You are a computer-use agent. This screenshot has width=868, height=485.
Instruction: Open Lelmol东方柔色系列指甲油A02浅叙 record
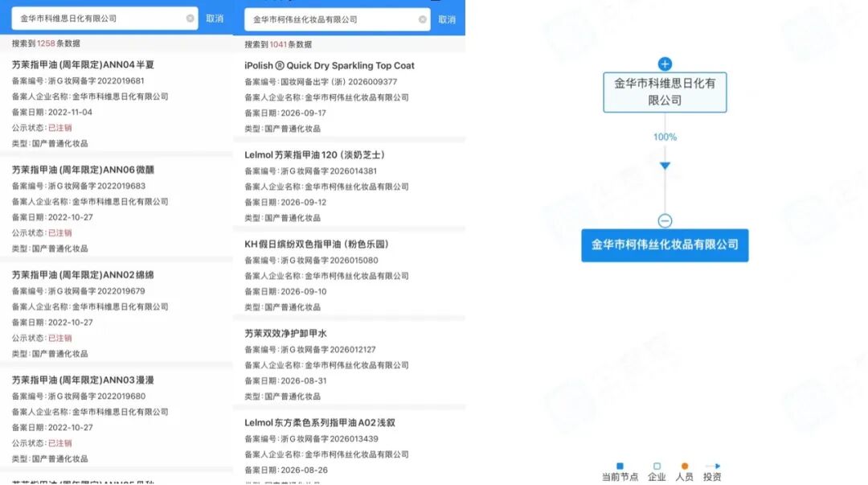pyautogui.click(x=320, y=422)
